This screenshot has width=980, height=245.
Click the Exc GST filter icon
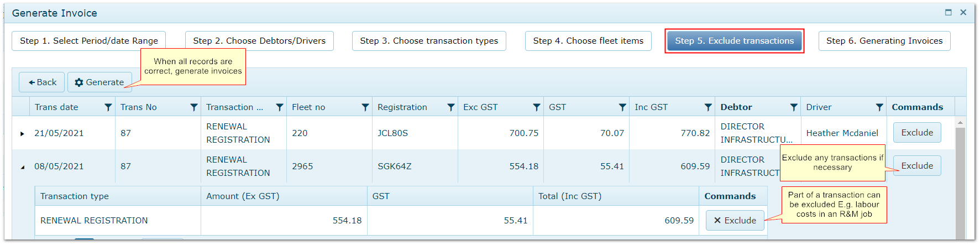click(537, 107)
